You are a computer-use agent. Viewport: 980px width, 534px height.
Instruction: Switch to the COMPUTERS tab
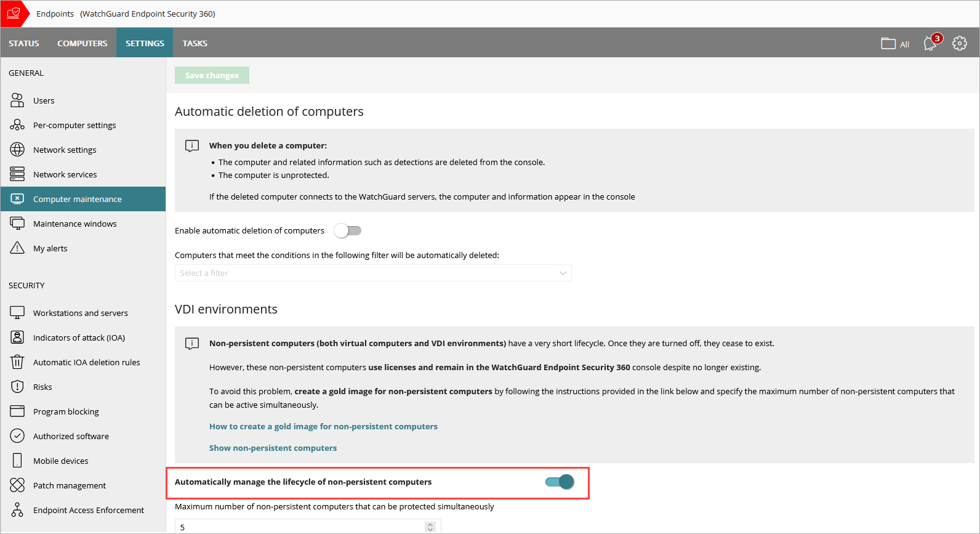(82, 43)
